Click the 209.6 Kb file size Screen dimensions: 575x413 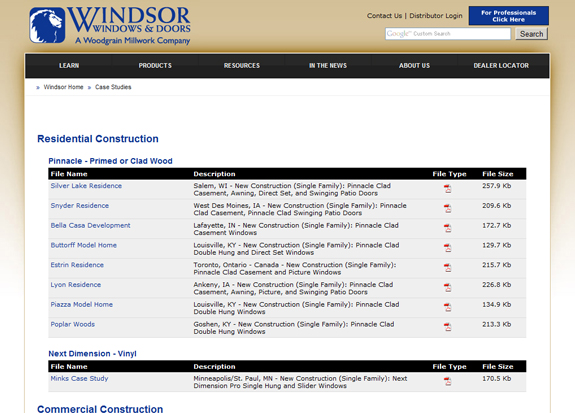(x=497, y=205)
